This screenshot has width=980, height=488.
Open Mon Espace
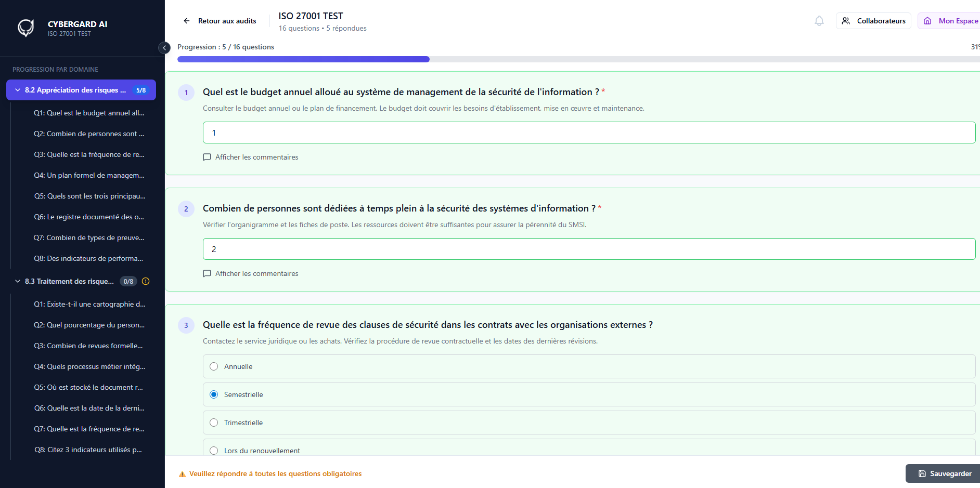949,21
